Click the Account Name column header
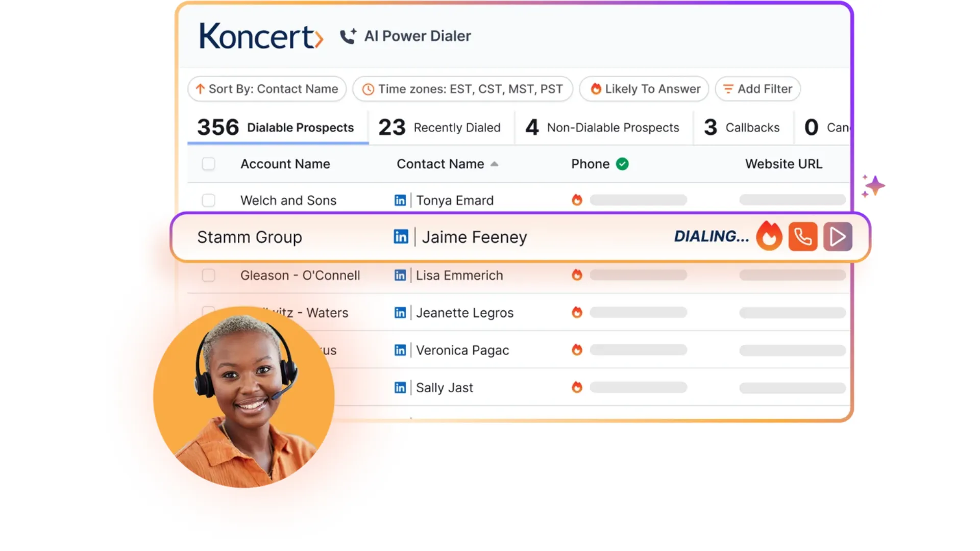The height and width of the screenshot is (551, 980). [x=285, y=164]
